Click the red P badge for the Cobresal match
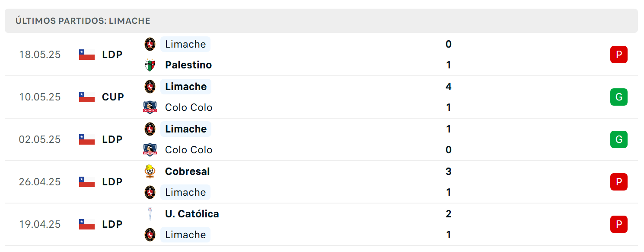This screenshot has width=644, height=252. tap(618, 182)
